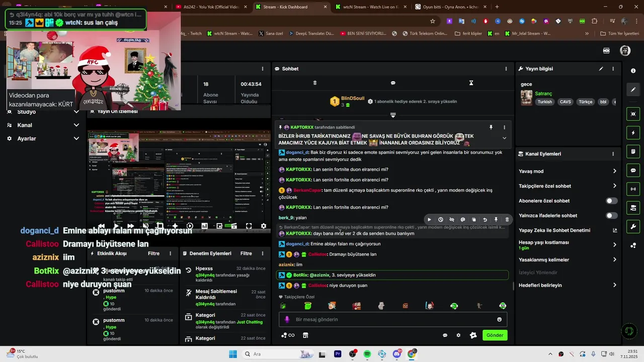Open the stream preview settings gear
644x362 pixels.
click(263, 226)
